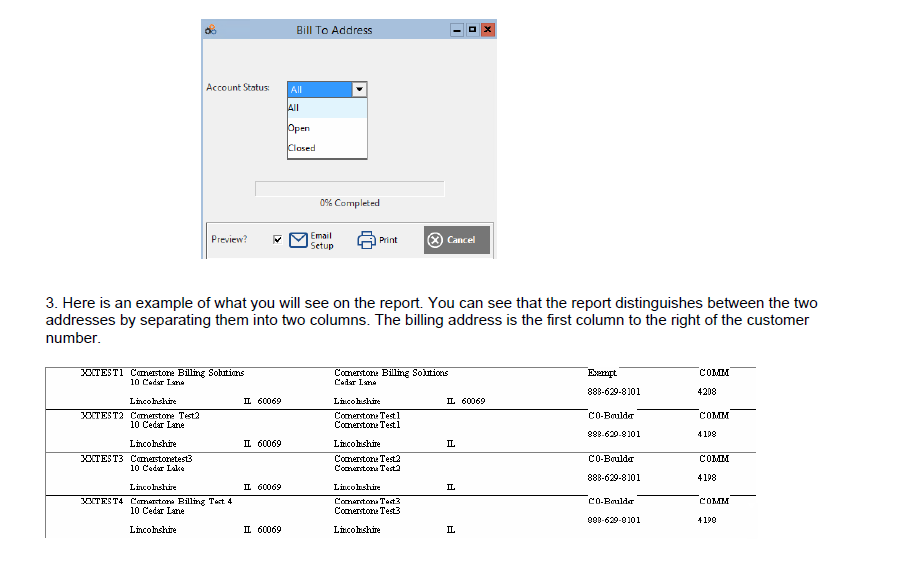Minimize the Bill To Address window

coord(456,30)
